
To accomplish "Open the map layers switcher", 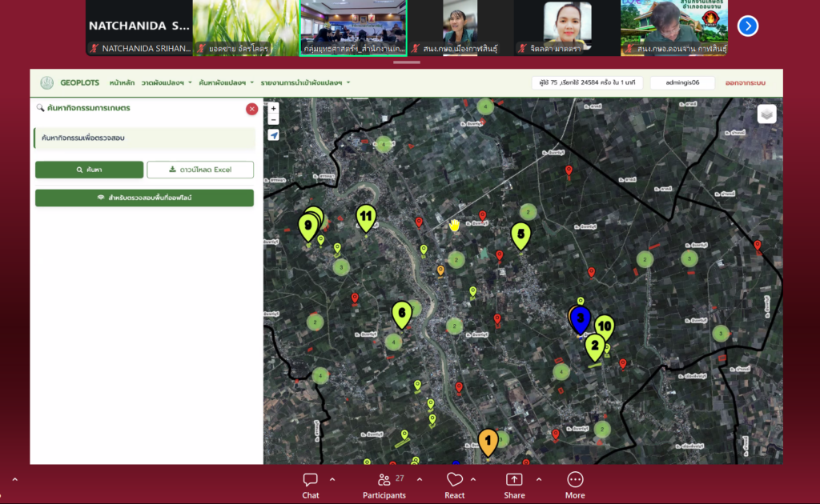I will pos(766,114).
